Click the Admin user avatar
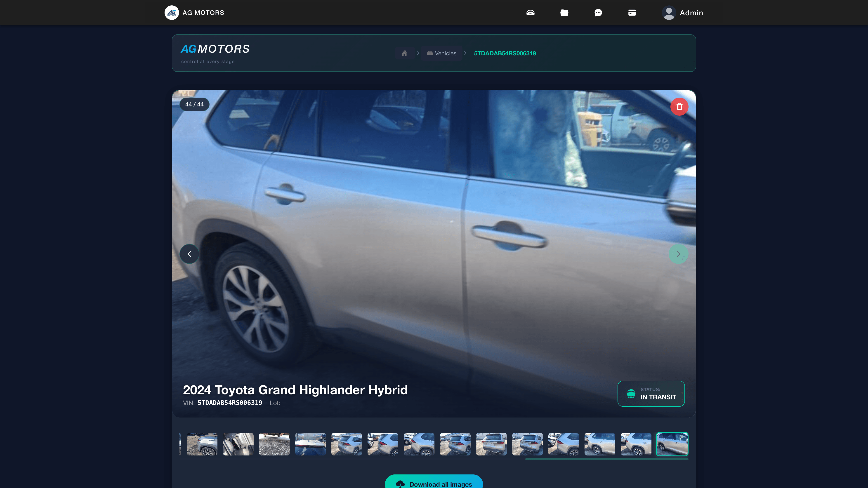The width and height of the screenshot is (868, 488). click(669, 13)
